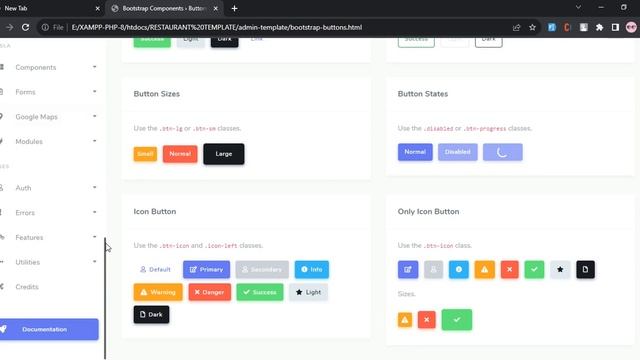Click the Only Icon Button heading
Image resolution: width=640 pixels, height=360 pixels.
click(428, 211)
